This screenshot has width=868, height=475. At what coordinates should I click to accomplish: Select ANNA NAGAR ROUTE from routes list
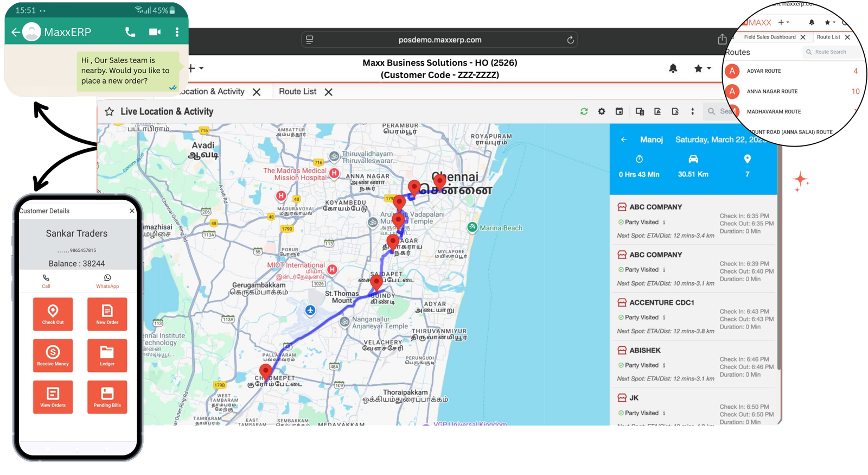point(772,91)
